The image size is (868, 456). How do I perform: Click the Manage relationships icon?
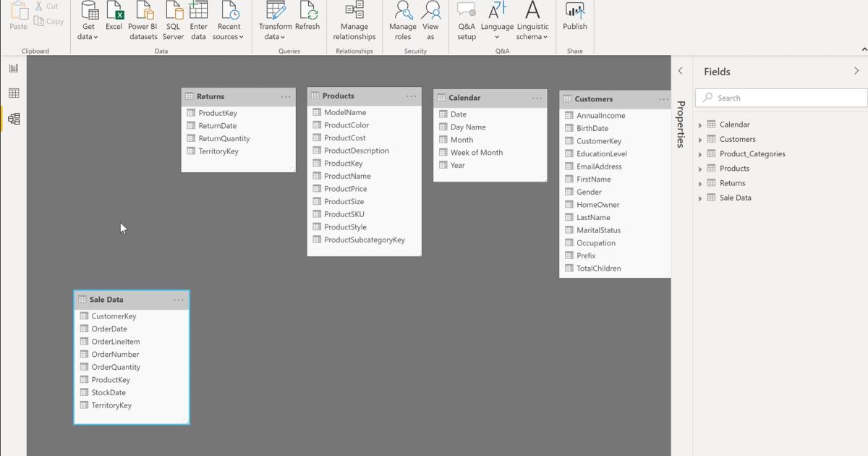(354, 22)
